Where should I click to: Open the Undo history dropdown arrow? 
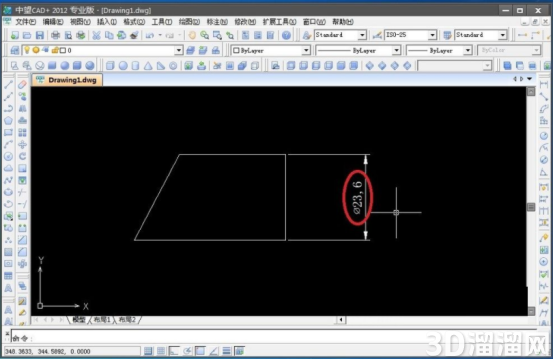(x=160, y=35)
